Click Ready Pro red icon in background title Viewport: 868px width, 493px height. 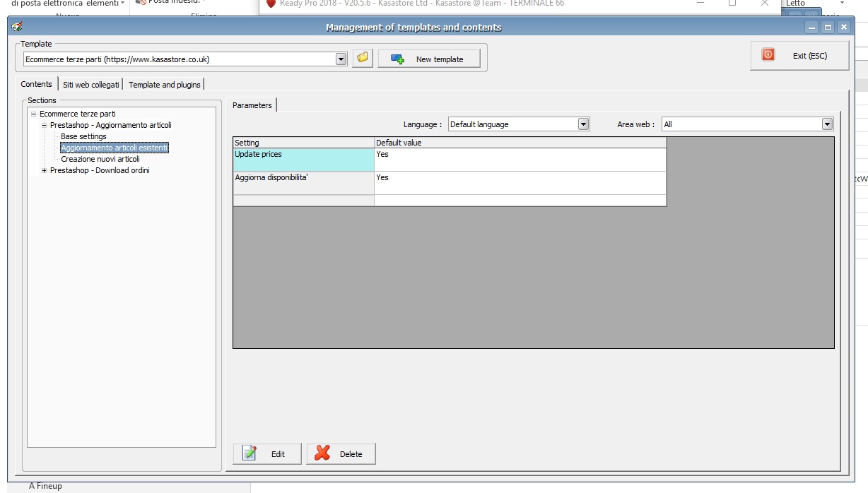271,4
